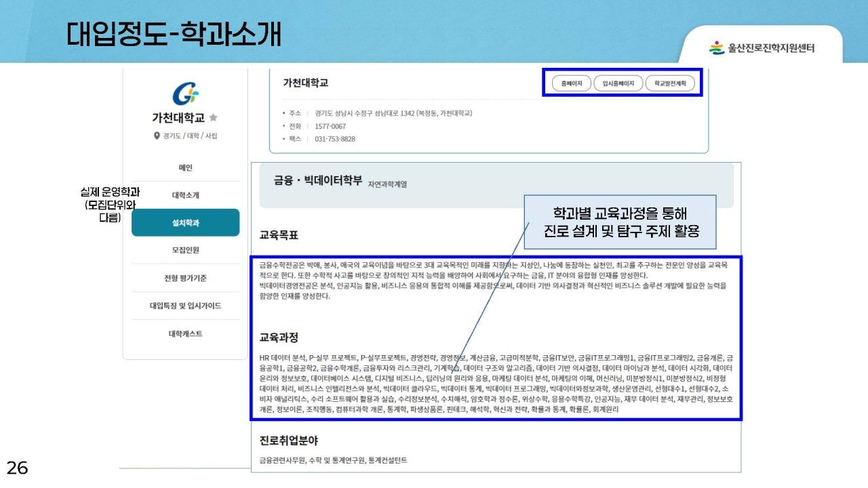Image resolution: width=868 pixels, height=488 pixels.
Task: Click the 교육과정 section heading
Action: click(279, 338)
